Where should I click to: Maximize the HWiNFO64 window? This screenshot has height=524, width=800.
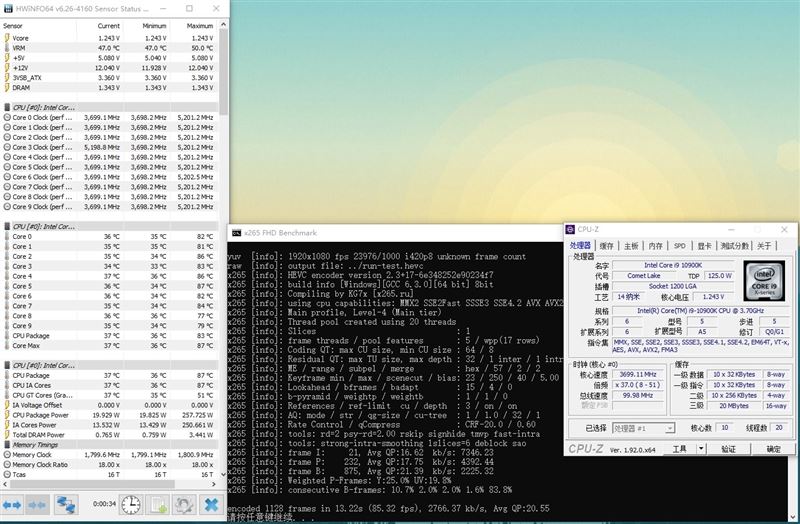tap(189, 9)
